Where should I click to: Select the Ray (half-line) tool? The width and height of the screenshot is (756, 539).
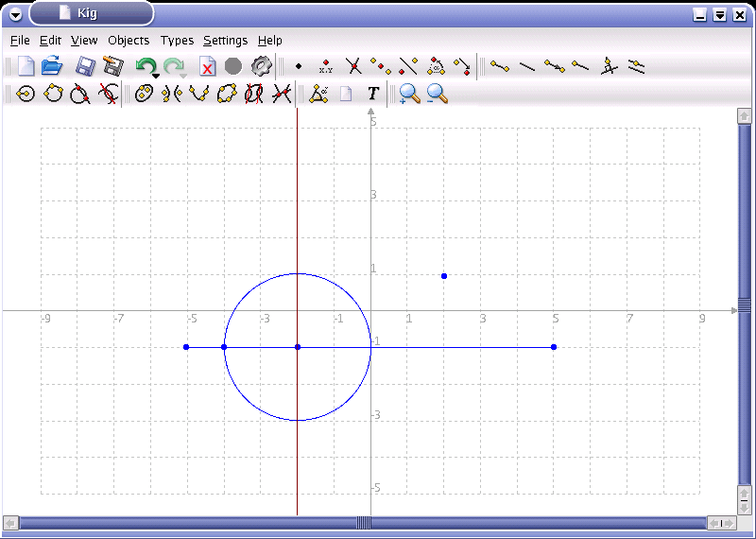pyautogui.click(x=580, y=65)
